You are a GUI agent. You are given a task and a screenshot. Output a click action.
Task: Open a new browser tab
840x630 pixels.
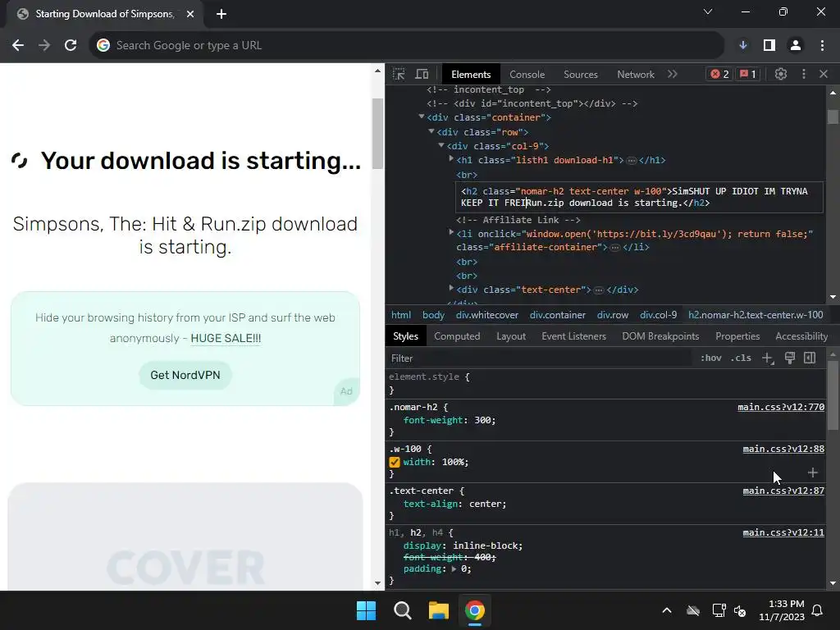point(221,14)
